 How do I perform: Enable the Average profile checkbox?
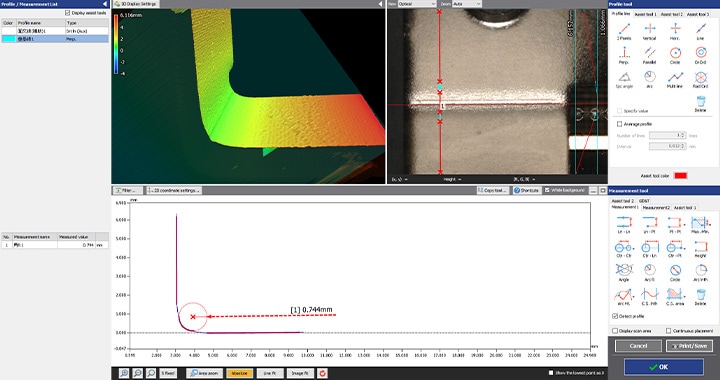pos(619,124)
